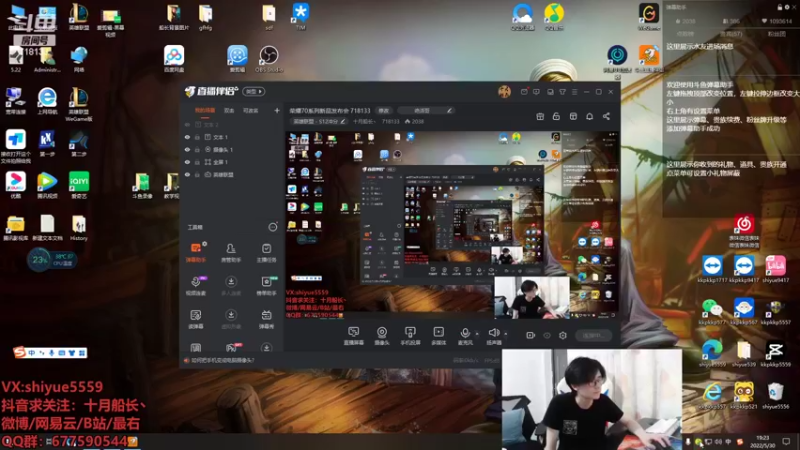Switch to the middle scene tab

click(x=229, y=110)
